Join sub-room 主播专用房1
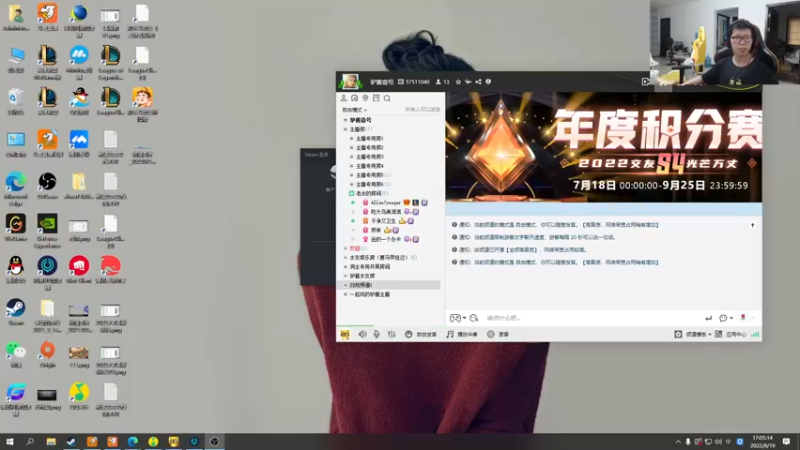The image size is (800, 450). coord(369,138)
